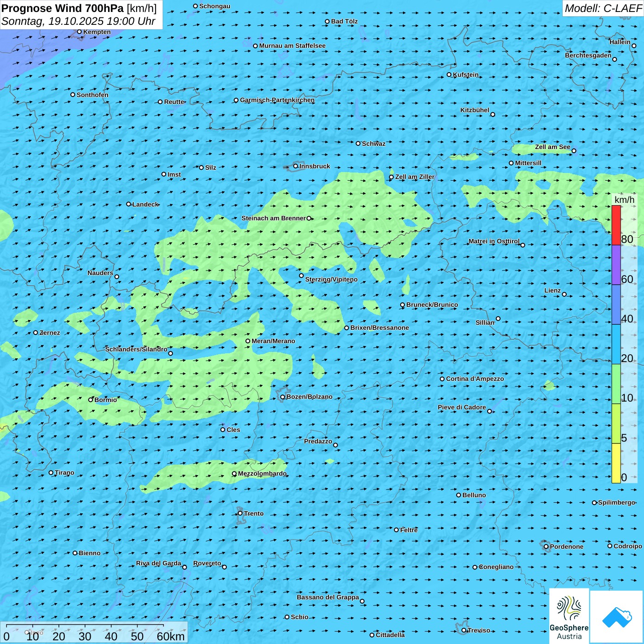This screenshot has width=644, height=644.
Task: Click the Schongau city marker
Action: (195, 6)
